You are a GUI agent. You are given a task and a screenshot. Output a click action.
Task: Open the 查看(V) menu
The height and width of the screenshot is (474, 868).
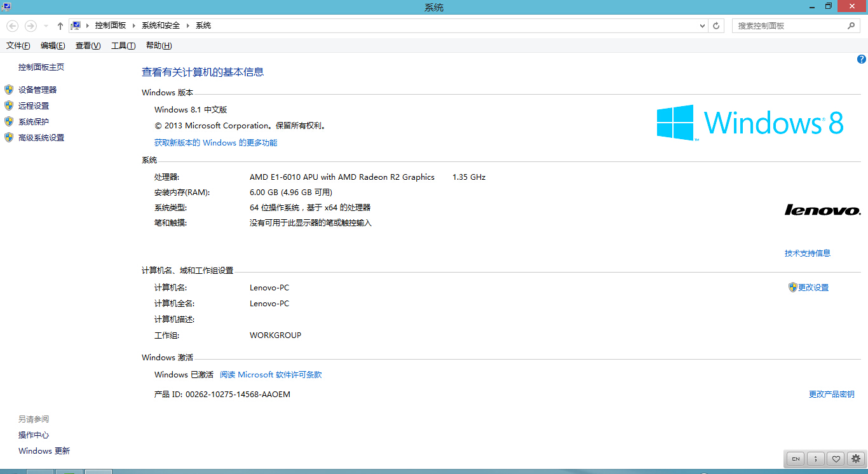(x=88, y=46)
